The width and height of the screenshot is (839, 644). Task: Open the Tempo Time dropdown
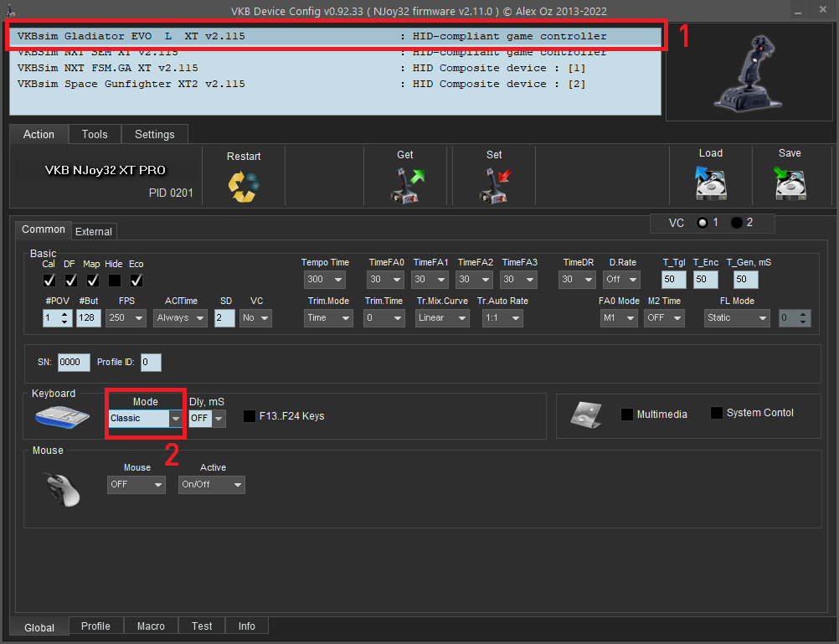[325, 280]
